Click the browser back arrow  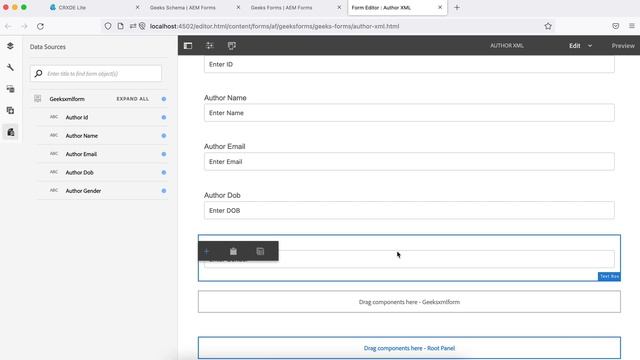click(8, 26)
